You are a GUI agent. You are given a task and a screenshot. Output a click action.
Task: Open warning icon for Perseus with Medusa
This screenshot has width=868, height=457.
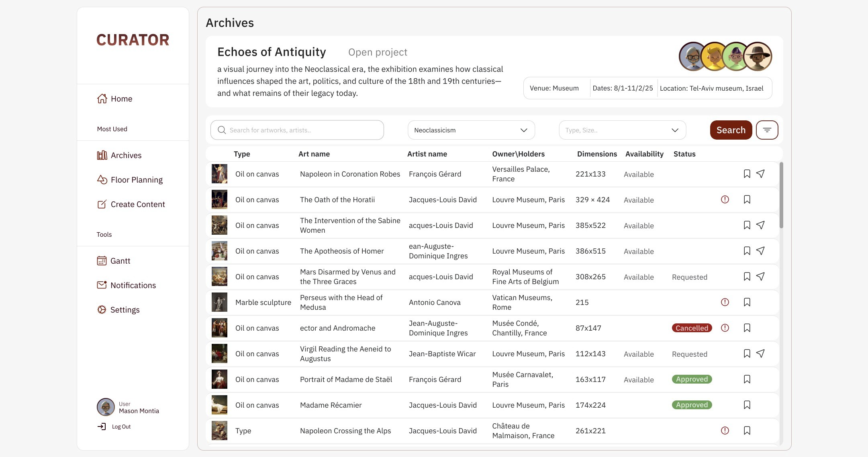click(725, 302)
